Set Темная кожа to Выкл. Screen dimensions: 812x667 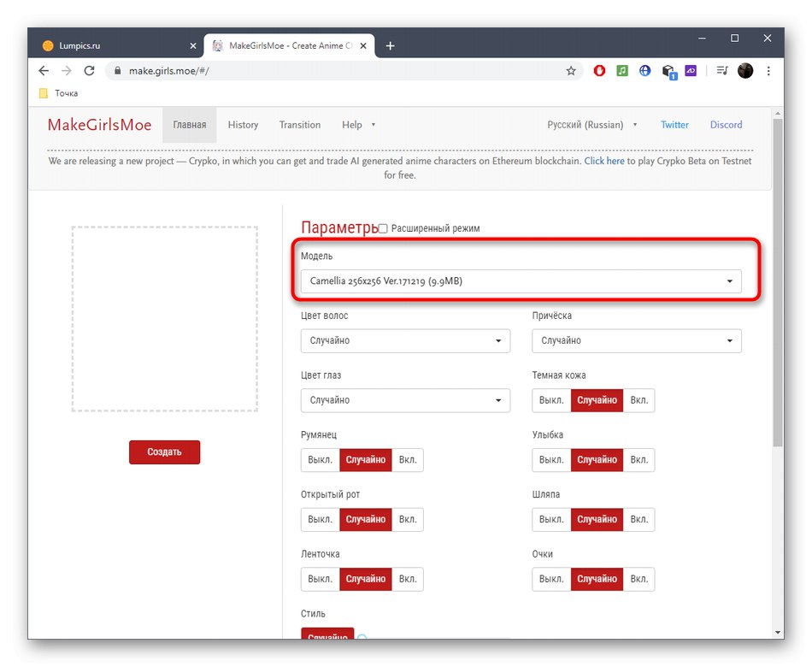551,400
